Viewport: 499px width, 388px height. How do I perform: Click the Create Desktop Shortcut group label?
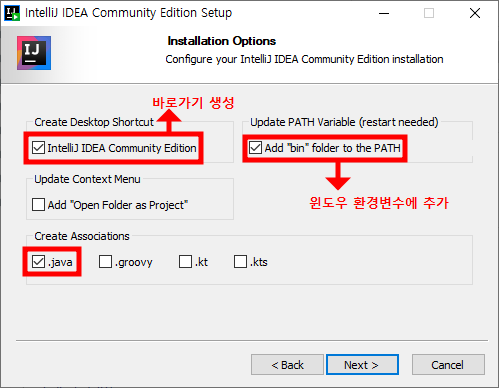click(94, 122)
